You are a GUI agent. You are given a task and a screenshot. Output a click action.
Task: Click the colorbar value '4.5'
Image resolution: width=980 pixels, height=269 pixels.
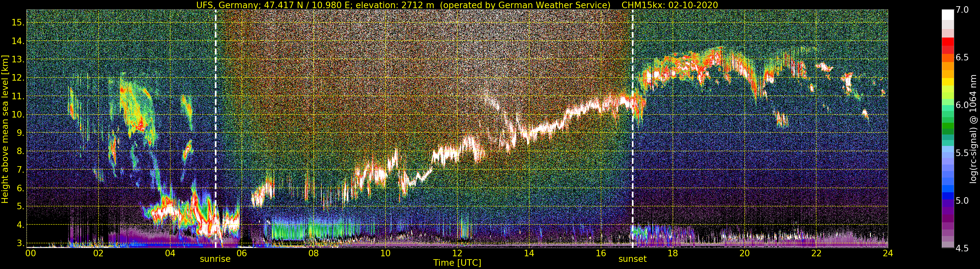click(962, 248)
